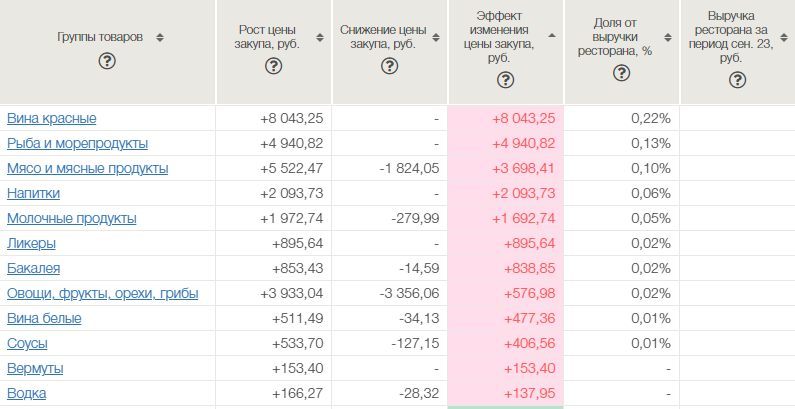The image size is (795, 409).
Task: Select the Водка group link
Action: (27, 393)
